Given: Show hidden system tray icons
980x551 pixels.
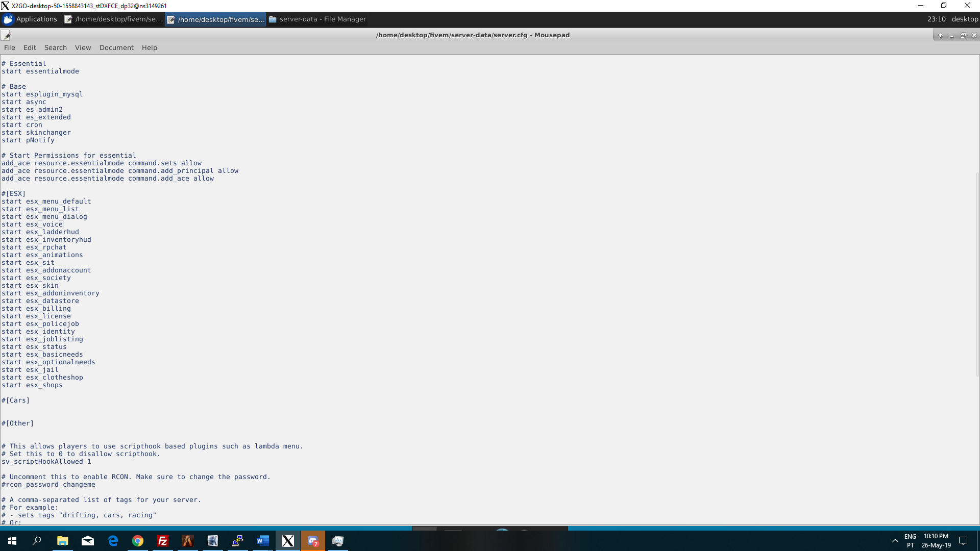Looking at the screenshot, I should click(895, 541).
